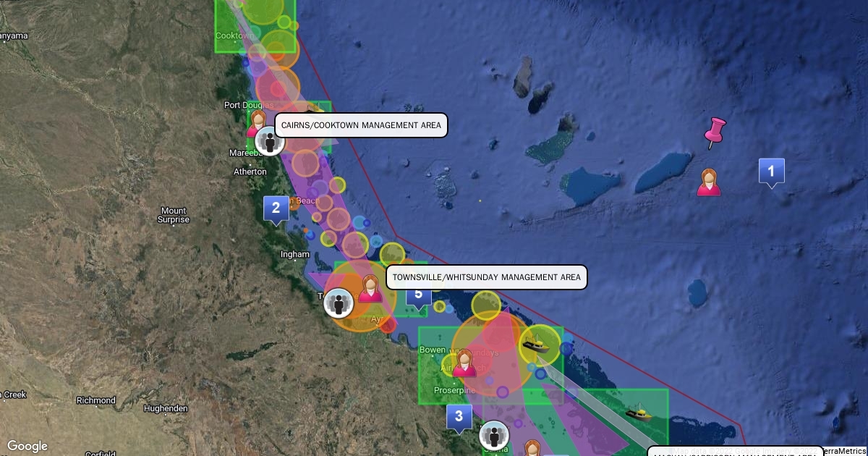Click the woman icon near Airlie Beach
This screenshot has width=868, height=456.
(464, 363)
